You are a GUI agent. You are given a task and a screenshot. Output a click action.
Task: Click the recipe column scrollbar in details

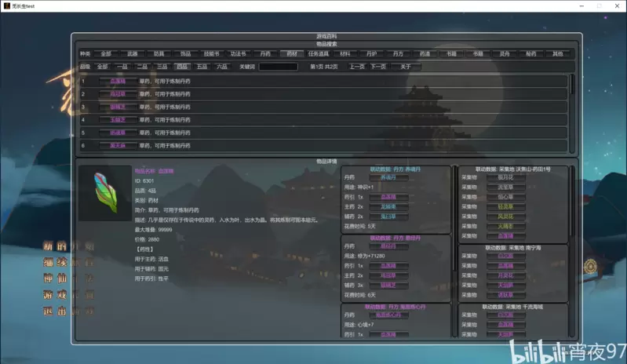454,252
